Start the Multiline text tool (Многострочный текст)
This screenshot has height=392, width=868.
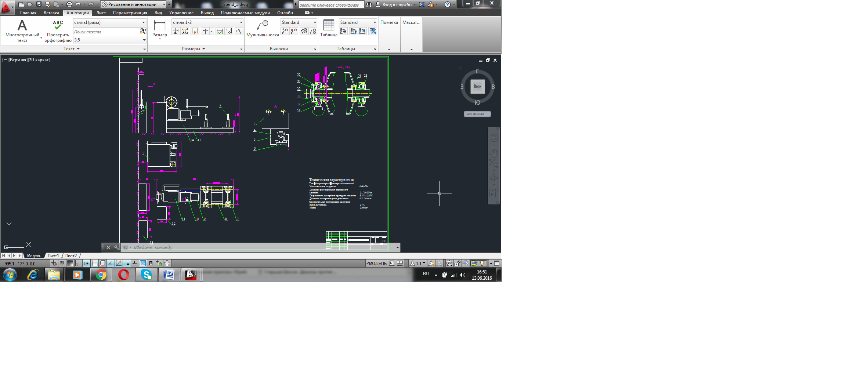pyautogui.click(x=22, y=31)
